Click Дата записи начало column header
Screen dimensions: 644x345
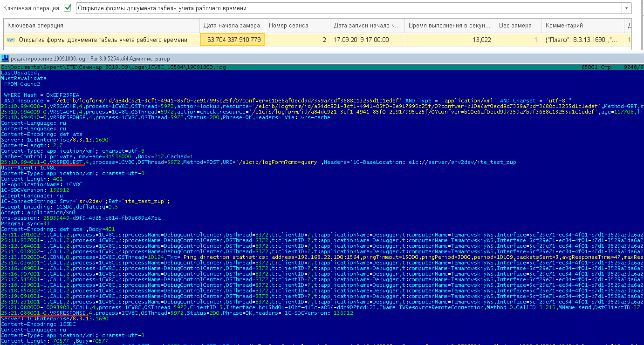[367, 26]
